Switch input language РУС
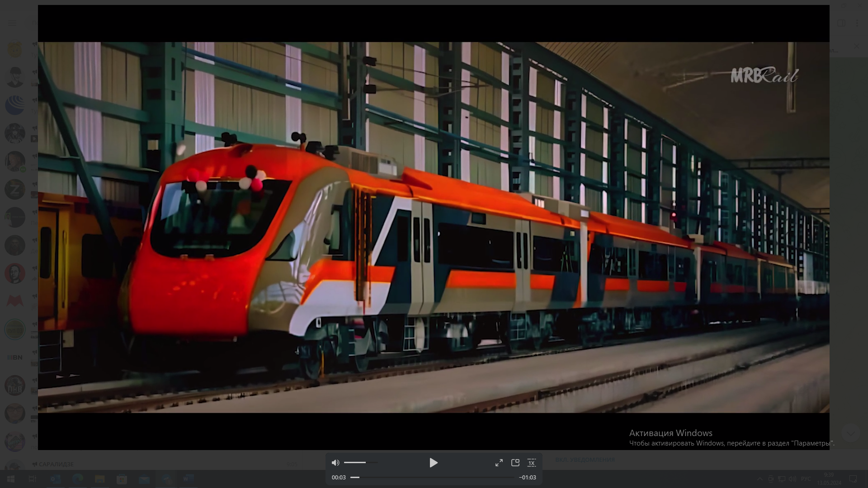The height and width of the screenshot is (488, 868). [806, 479]
